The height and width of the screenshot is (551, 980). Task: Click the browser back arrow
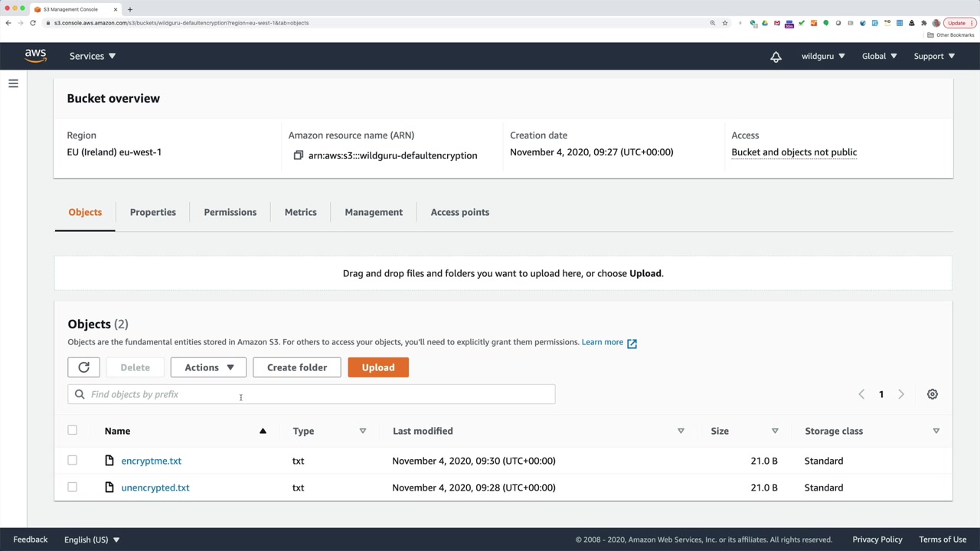click(8, 23)
